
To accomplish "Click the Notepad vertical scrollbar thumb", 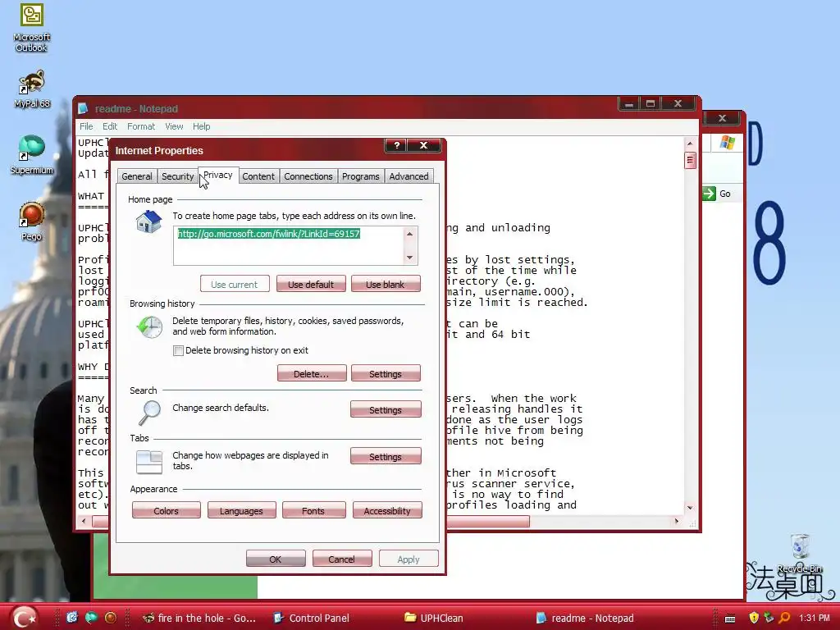I will click(690, 160).
